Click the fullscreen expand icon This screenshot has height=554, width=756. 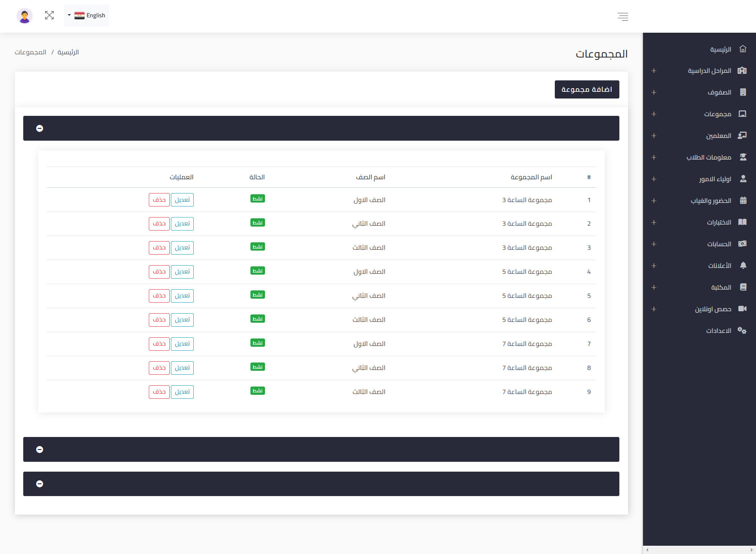tap(49, 15)
